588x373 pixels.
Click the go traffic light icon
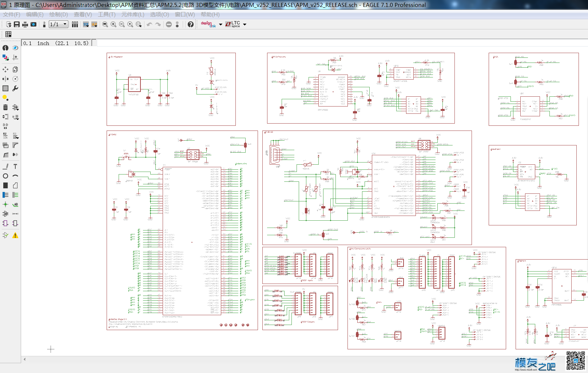pyautogui.click(x=177, y=24)
